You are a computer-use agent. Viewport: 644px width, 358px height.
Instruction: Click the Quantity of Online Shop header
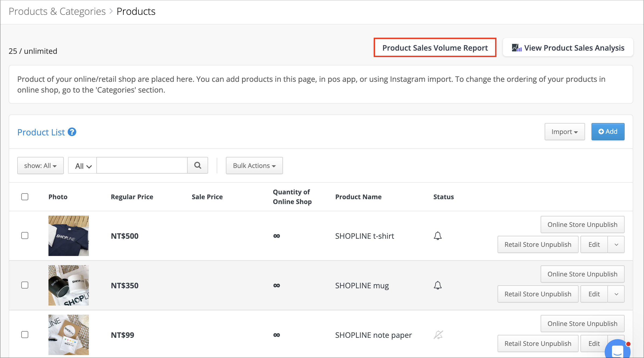[x=292, y=197]
